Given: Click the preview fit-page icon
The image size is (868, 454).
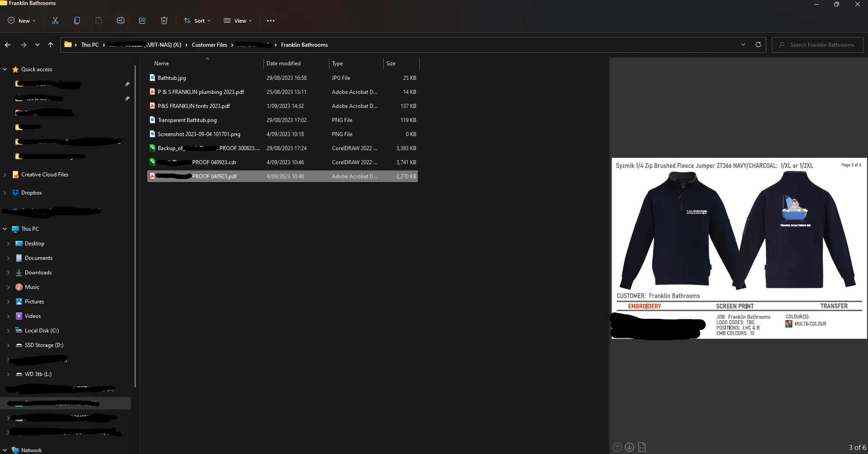Looking at the screenshot, I should tap(642, 447).
